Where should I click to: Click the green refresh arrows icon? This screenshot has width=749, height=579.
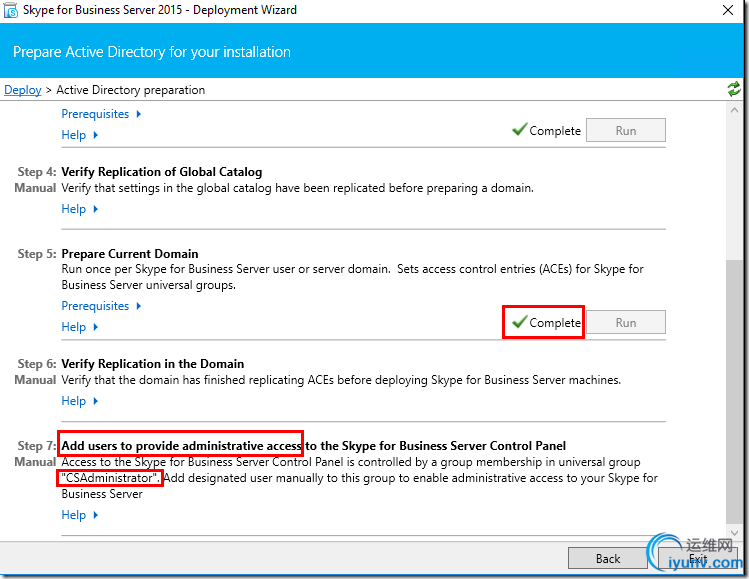(735, 90)
